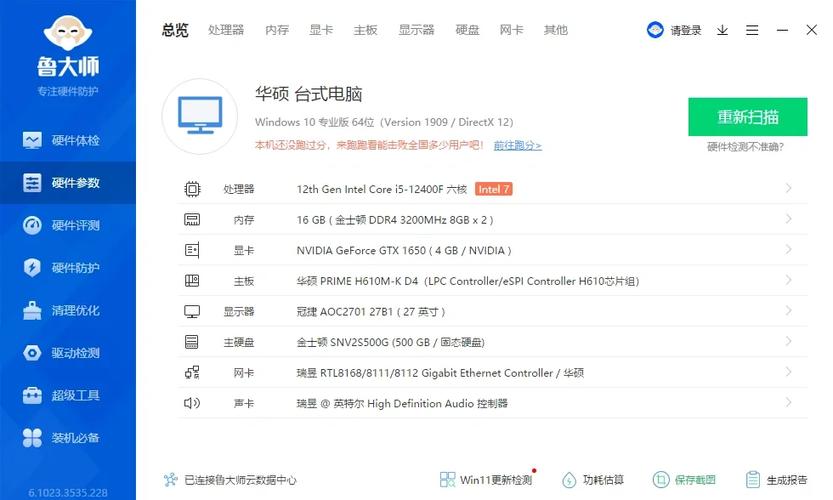Open 驱动检测 driver section
833x500 pixels.
click(67, 353)
